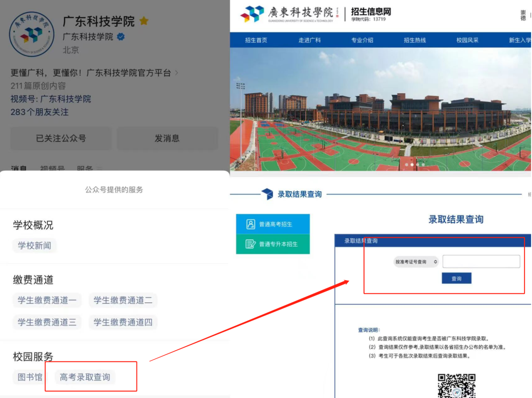Open the 学校新闻 service item
Screen dimensions: 532x398
point(34,246)
